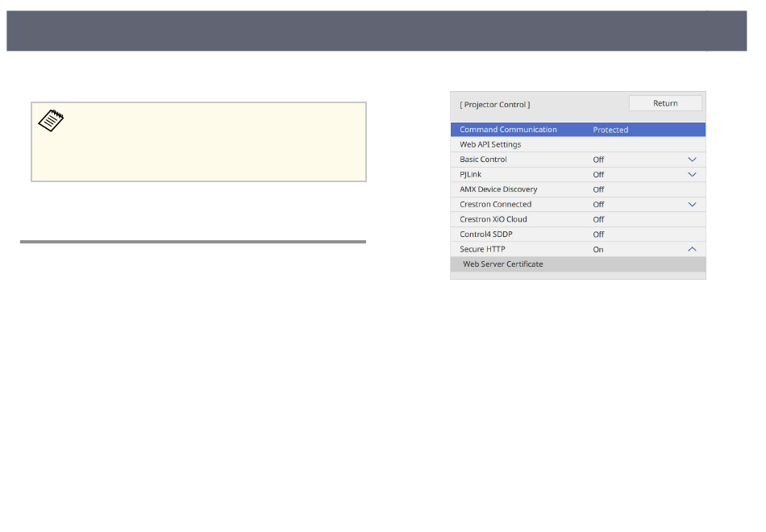The height and width of the screenshot is (532, 766).
Task: Click the Off value for Basic Control
Action: tap(598, 160)
